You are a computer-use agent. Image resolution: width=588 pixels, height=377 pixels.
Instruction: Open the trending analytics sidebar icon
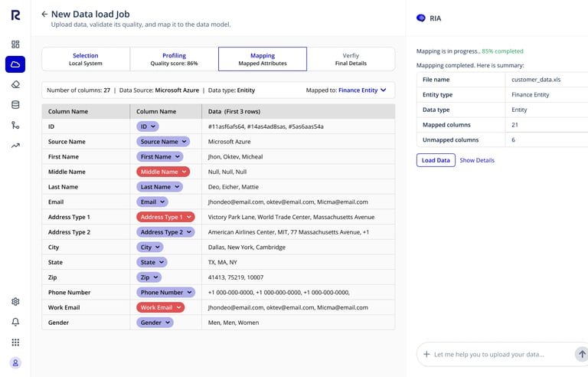click(x=15, y=145)
